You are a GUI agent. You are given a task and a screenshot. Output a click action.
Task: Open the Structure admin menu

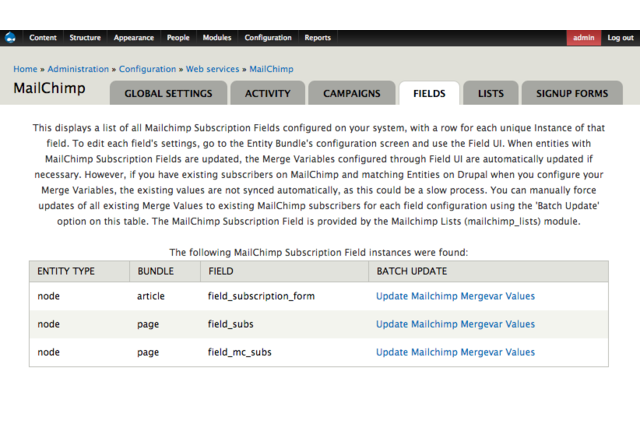click(85, 38)
